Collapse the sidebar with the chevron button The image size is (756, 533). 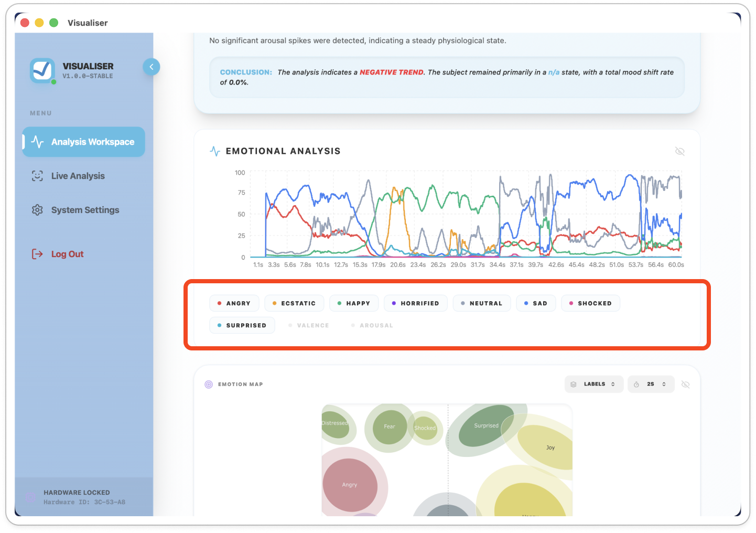[x=152, y=67]
